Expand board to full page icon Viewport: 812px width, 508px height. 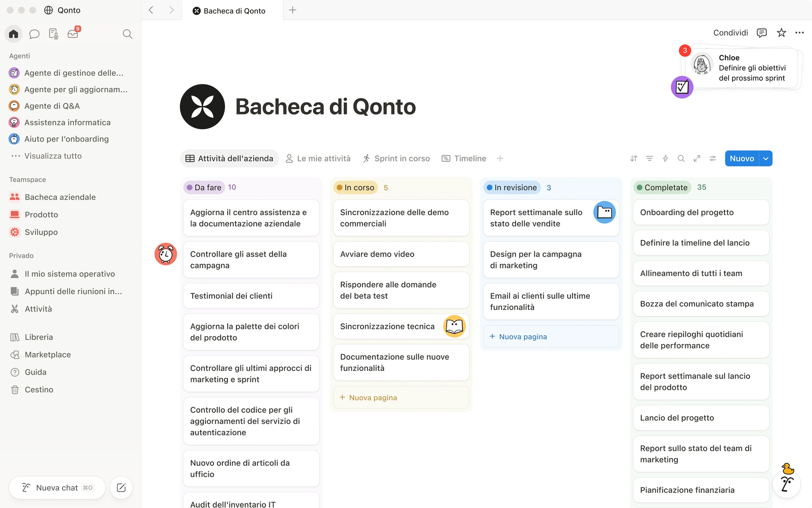tap(697, 159)
